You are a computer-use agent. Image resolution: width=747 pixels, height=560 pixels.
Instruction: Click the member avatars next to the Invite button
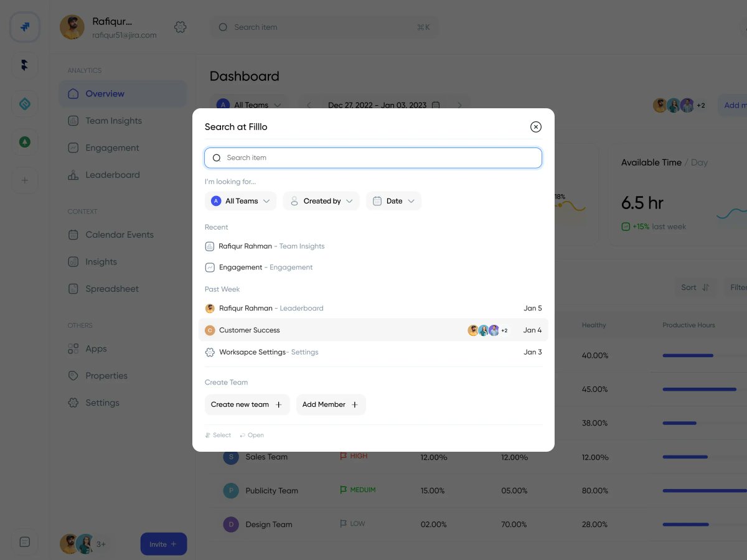pyautogui.click(x=83, y=544)
